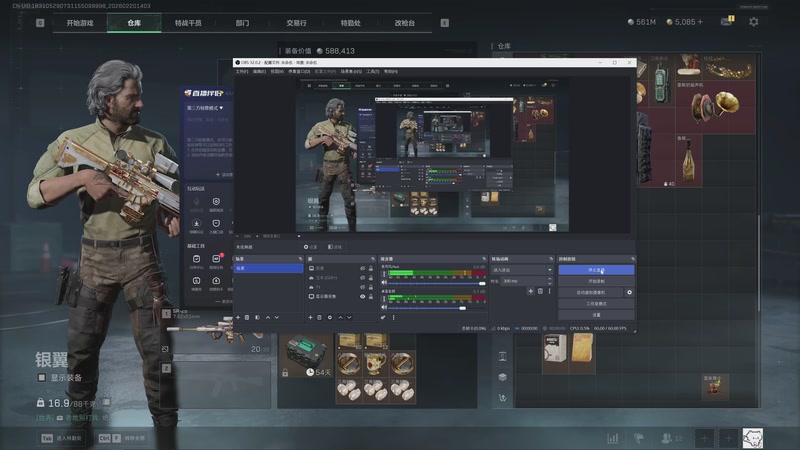Open friends list icon in bottom bar

(x=666, y=438)
